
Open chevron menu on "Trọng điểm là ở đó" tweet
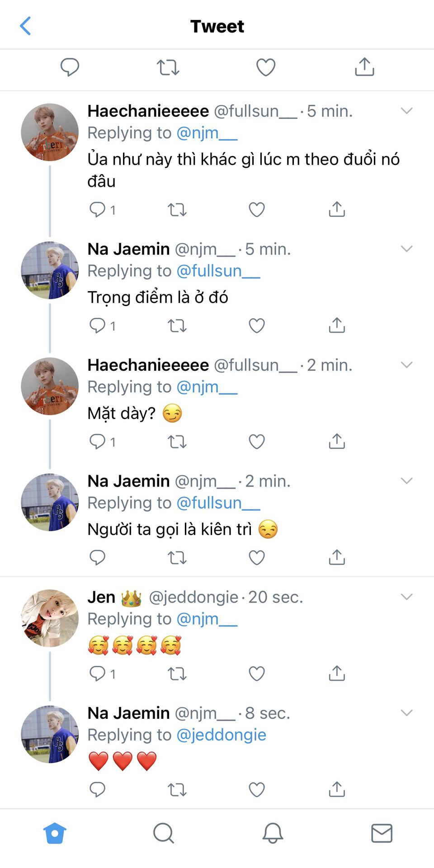tap(407, 249)
